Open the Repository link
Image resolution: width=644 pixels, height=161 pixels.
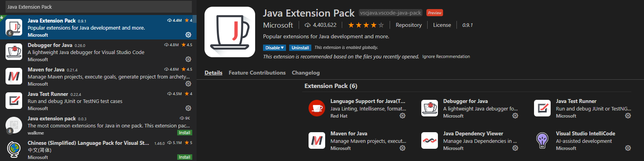(x=409, y=25)
